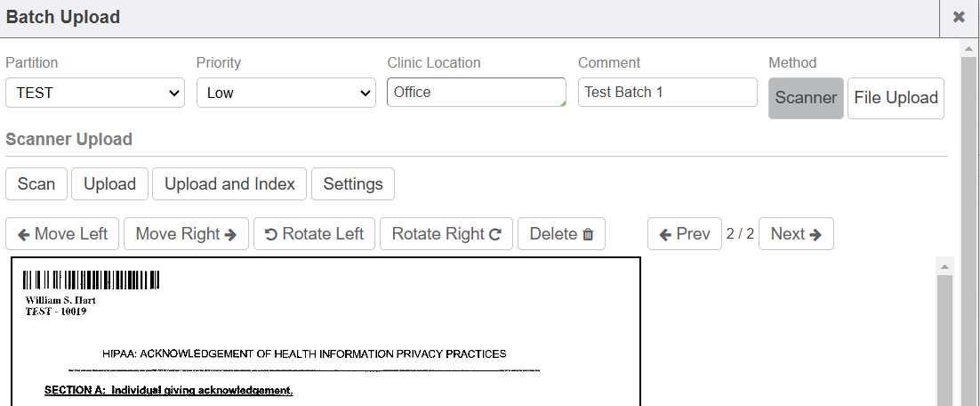Screen dimensions: 980x406
Task: Rotate the scanned page right
Action: [446, 234]
